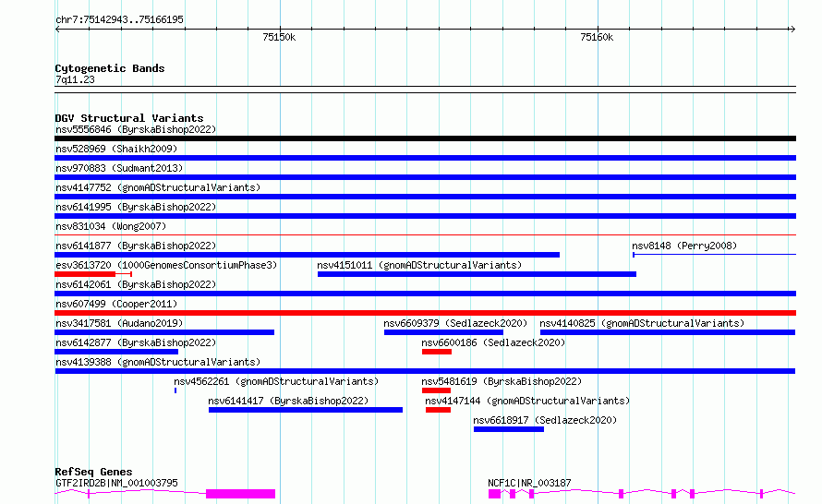Select nsv6141417 (ByrskaBishop2022) label
The height and width of the screenshot is (504, 822).
(288, 401)
